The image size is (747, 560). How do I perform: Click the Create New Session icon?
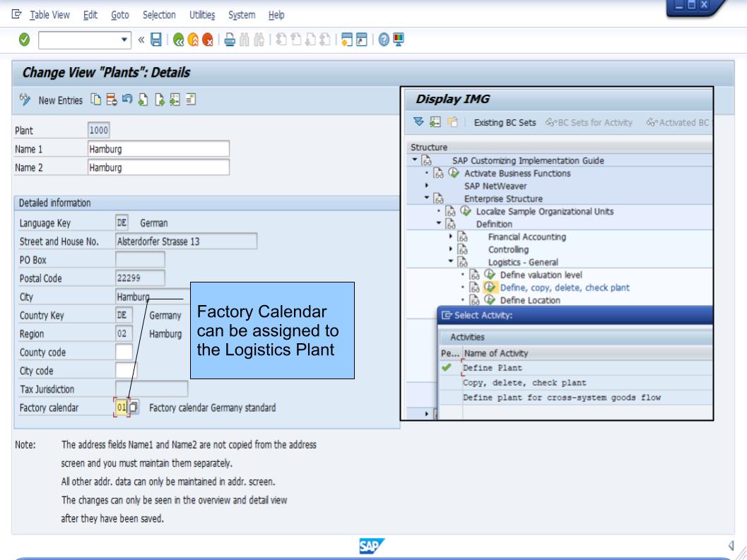[347, 40]
